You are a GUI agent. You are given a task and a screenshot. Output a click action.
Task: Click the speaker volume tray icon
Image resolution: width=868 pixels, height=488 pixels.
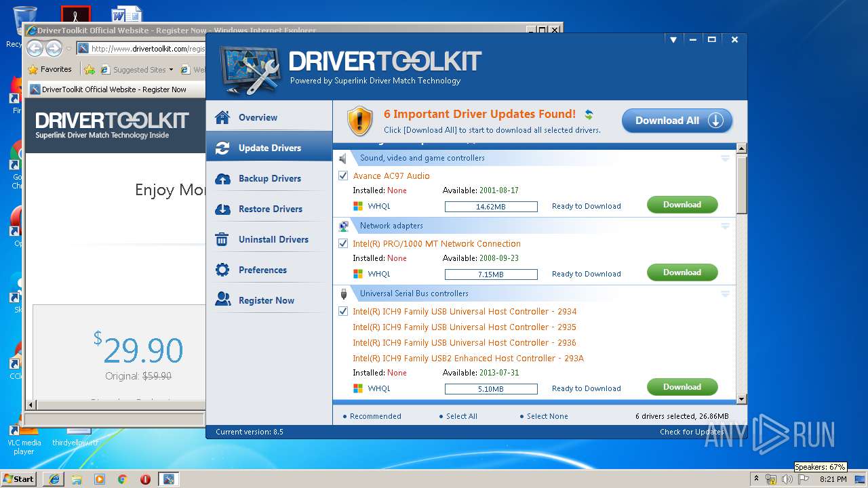tap(787, 479)
